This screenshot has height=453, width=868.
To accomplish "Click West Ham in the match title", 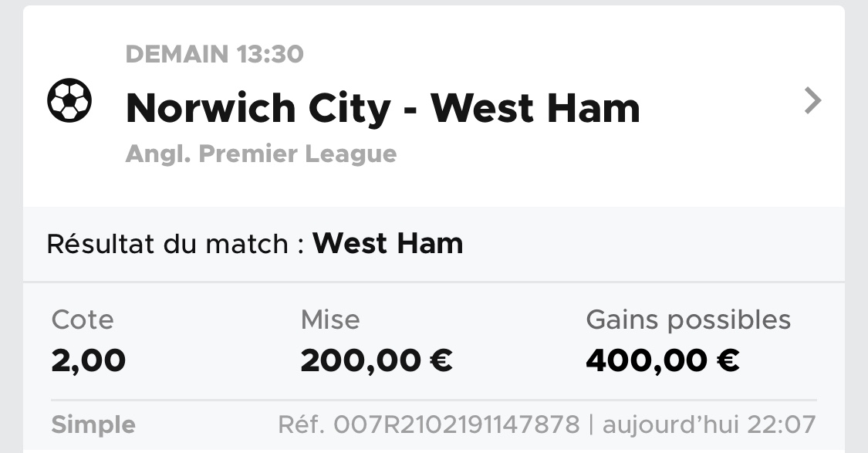I will (535, 108).
